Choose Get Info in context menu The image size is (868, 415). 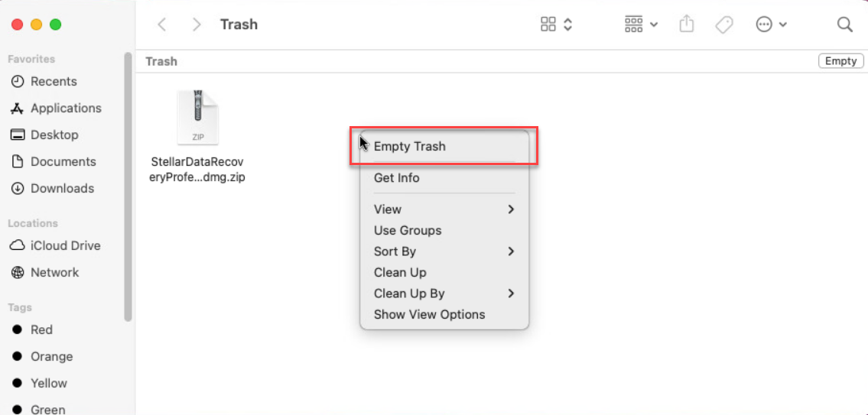396,178
